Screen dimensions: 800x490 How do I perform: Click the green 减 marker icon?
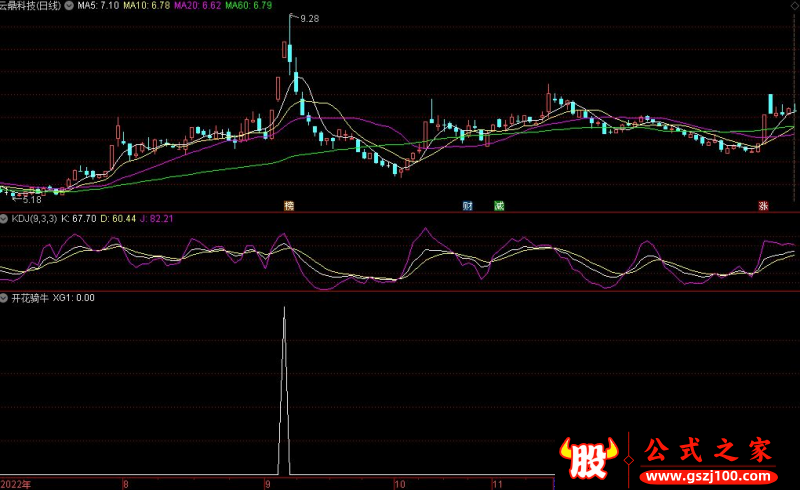[x=499, y=207]
